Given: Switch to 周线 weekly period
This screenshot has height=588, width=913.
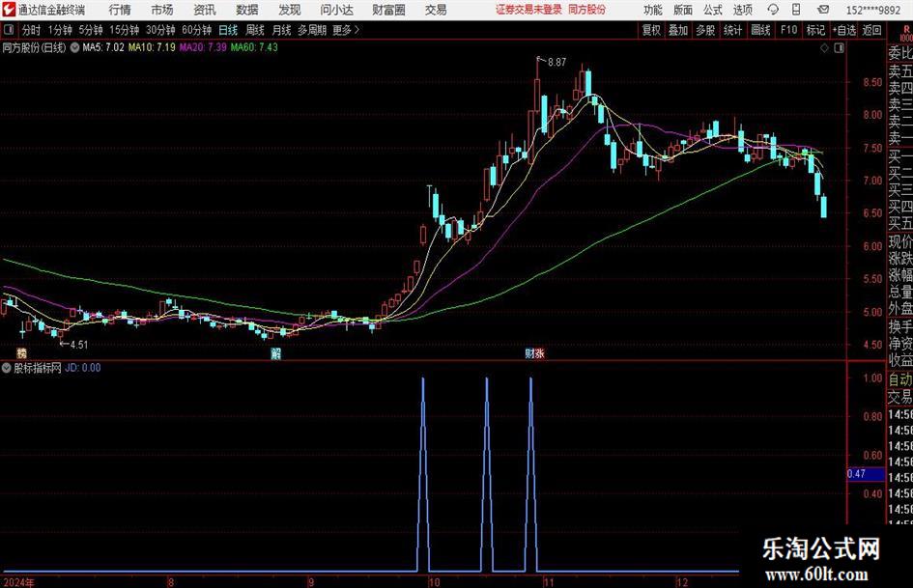Looking at the screenshot, I should (255, 30).
